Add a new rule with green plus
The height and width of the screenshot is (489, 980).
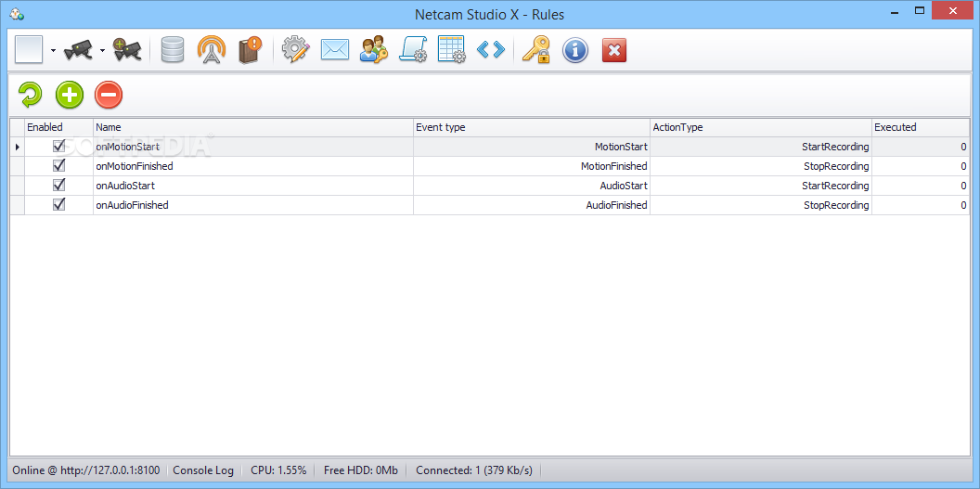[x=70, y=95]
